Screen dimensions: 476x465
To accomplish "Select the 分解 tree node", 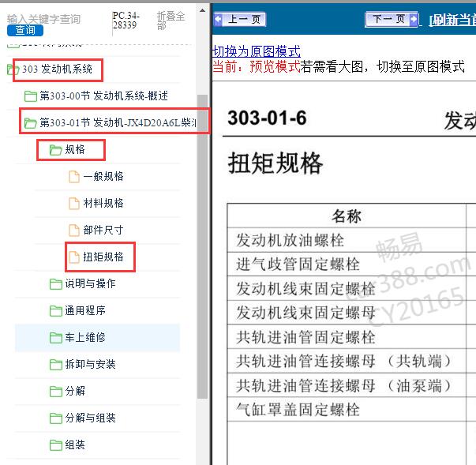I will pyautogui.click(x=75, y=391).
